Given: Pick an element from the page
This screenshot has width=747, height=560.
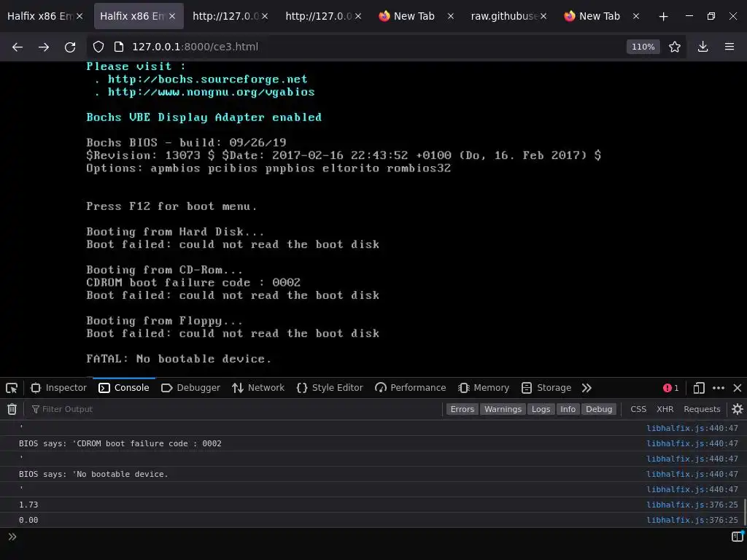Looking at the screenshot, I should click(12, 388).
